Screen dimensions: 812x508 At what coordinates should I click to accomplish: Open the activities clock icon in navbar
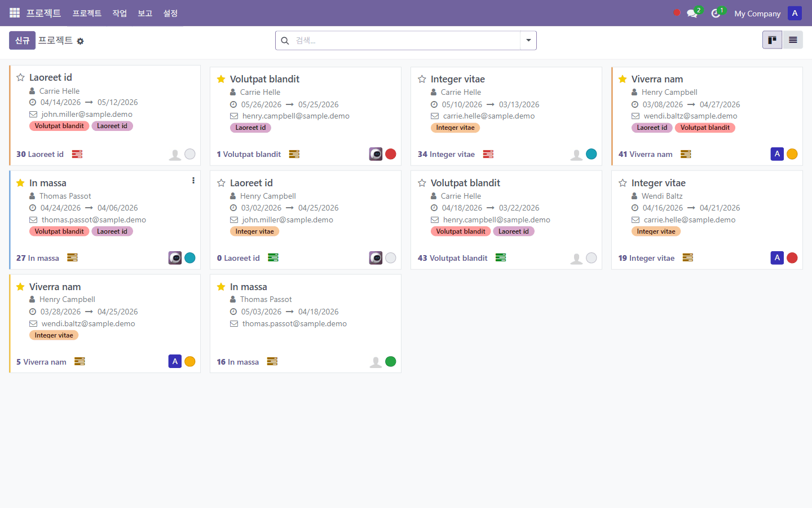click(x=716, y=14)
